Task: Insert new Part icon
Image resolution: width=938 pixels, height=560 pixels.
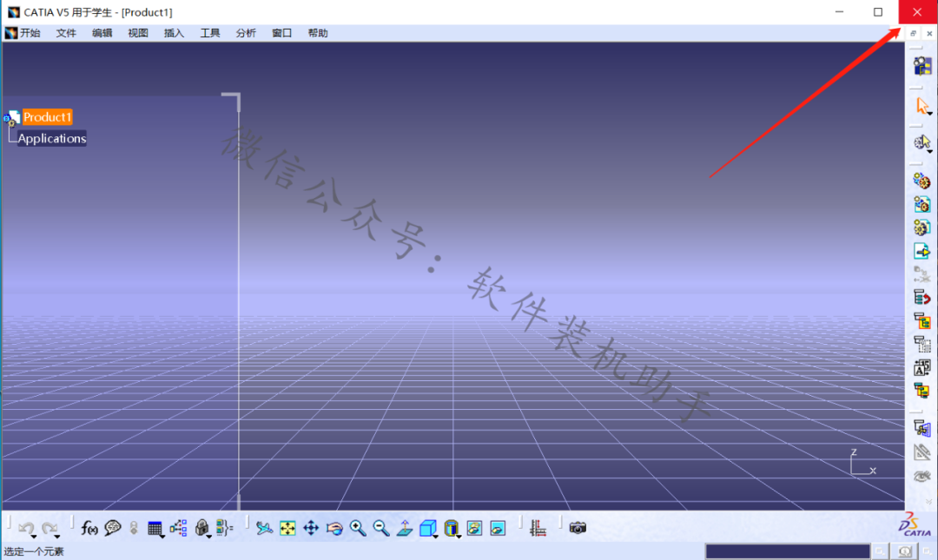Action: pyautogui.click(x=921, y=227)
